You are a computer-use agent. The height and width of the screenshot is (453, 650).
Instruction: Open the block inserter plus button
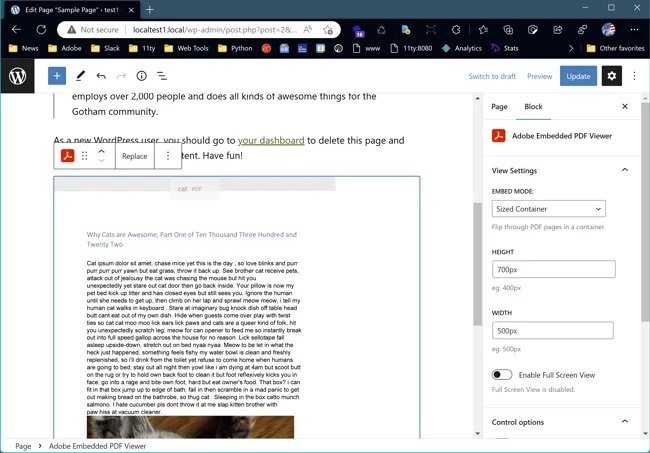57,76
